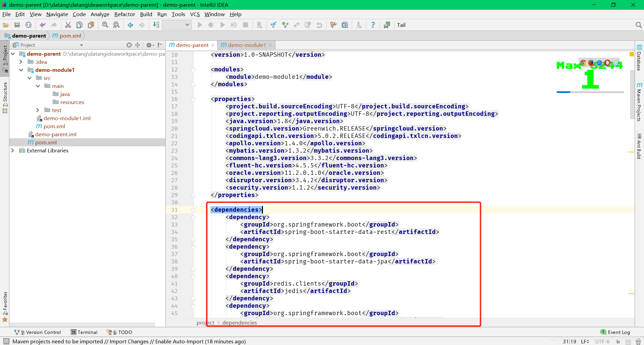Click the Save All toolbar icon
Image resolution: width=644 pixels, height=345 pixels.
click(x=17, y=25)
